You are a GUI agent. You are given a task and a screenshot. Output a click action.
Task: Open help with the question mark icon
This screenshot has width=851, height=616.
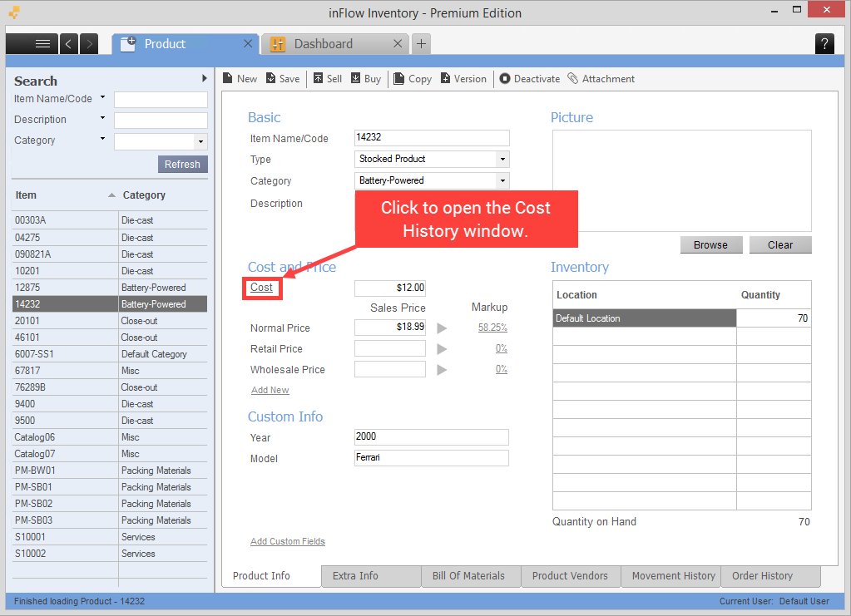tap(824, 44)
